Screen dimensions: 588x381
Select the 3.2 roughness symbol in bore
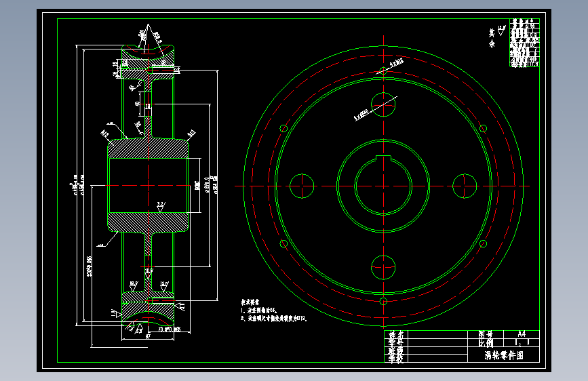[161, 207]
